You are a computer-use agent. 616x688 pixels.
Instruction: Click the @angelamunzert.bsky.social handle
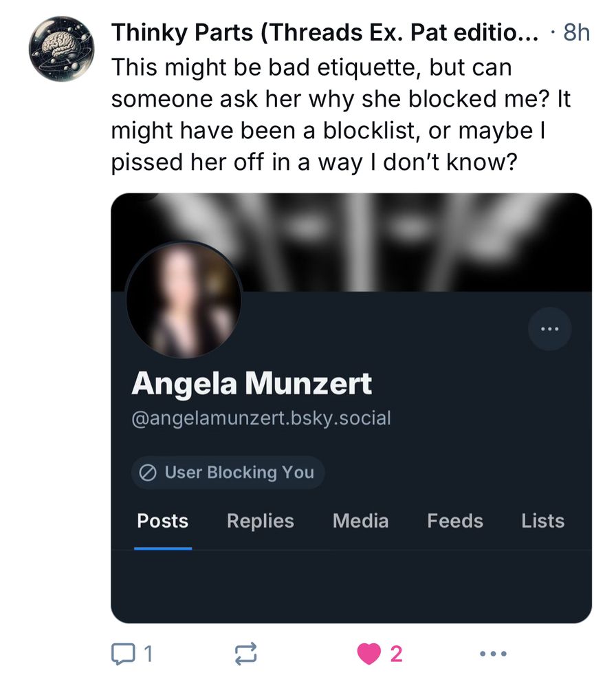[x=261, y=418]
